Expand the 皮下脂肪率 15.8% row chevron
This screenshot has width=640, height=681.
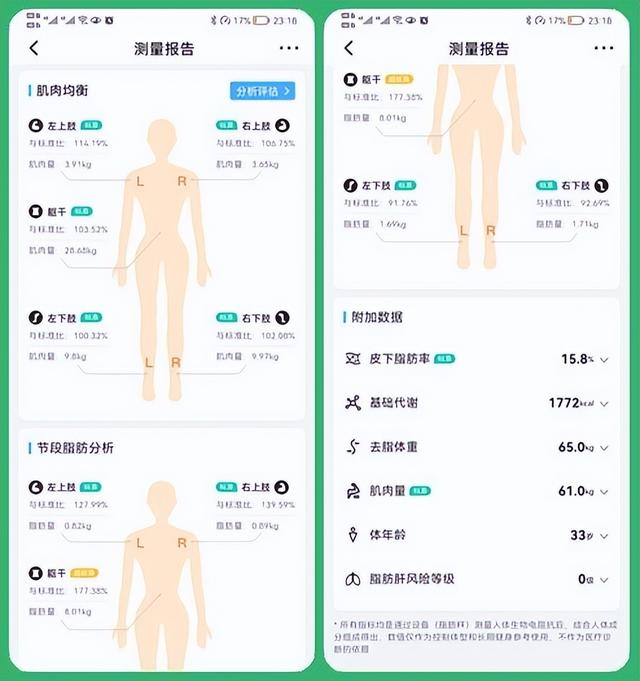click(x=604, y=360)
